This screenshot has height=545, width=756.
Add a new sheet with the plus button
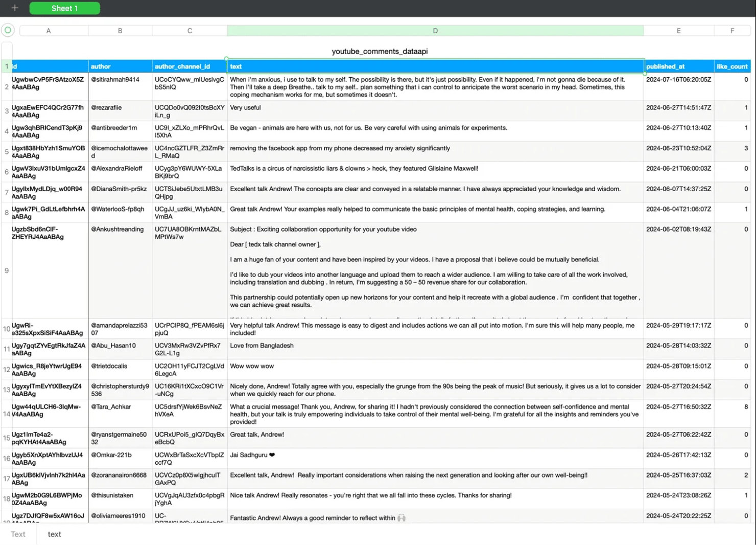(15, 8)
